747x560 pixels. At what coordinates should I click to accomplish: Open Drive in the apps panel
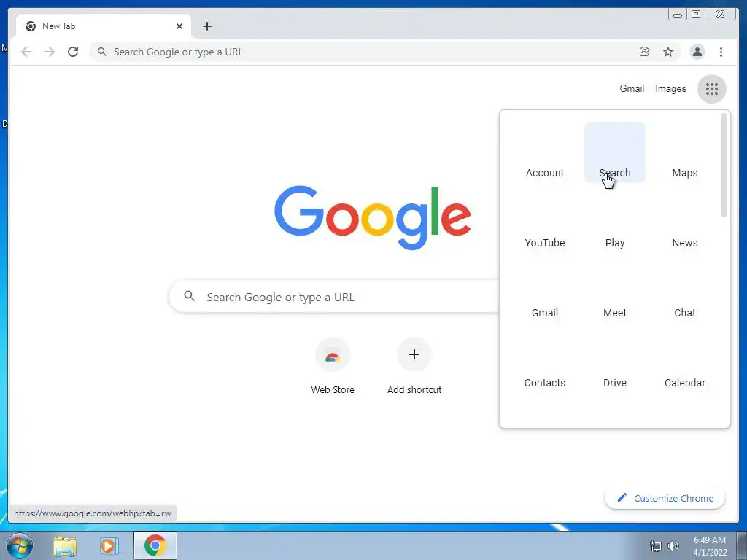(614, 362)
